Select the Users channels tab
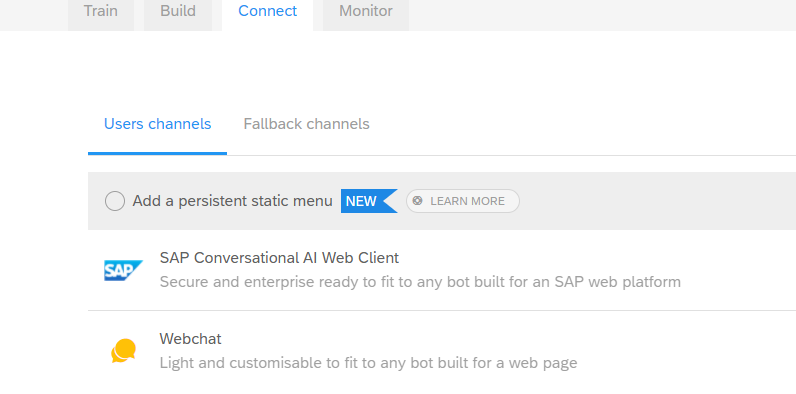The height and width of the screenshot is (394, 796). coord(157,124)
